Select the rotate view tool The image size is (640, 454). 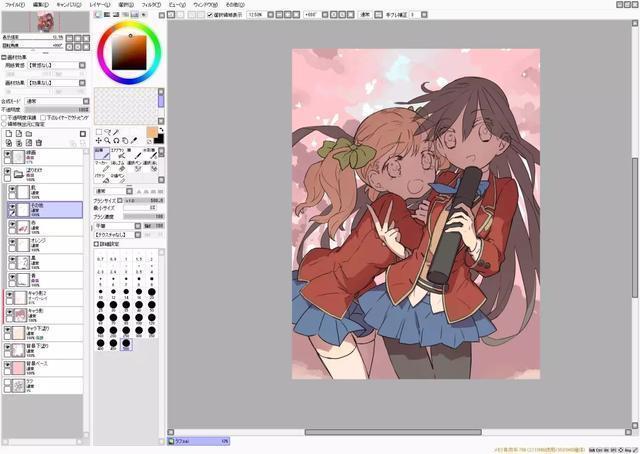click(x=116, y=140)
